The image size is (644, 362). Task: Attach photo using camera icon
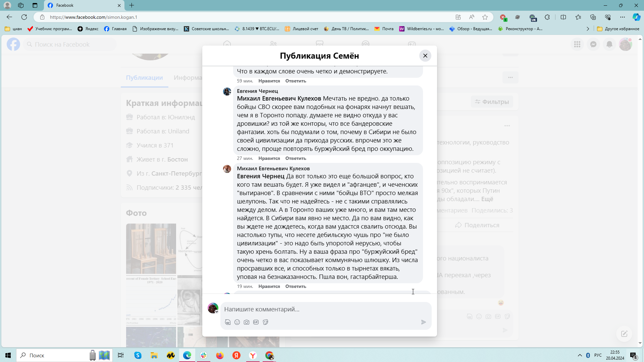click(x=247, y=322)
